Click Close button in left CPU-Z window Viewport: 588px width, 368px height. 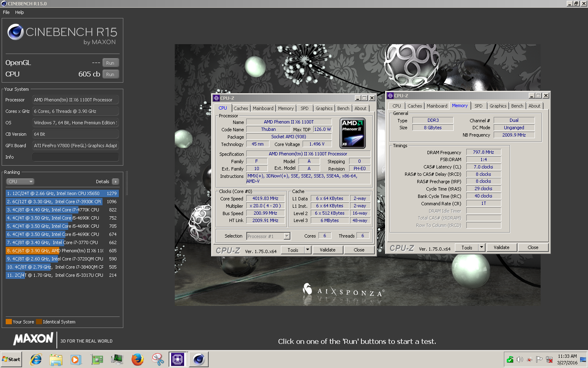click(359, 250)
